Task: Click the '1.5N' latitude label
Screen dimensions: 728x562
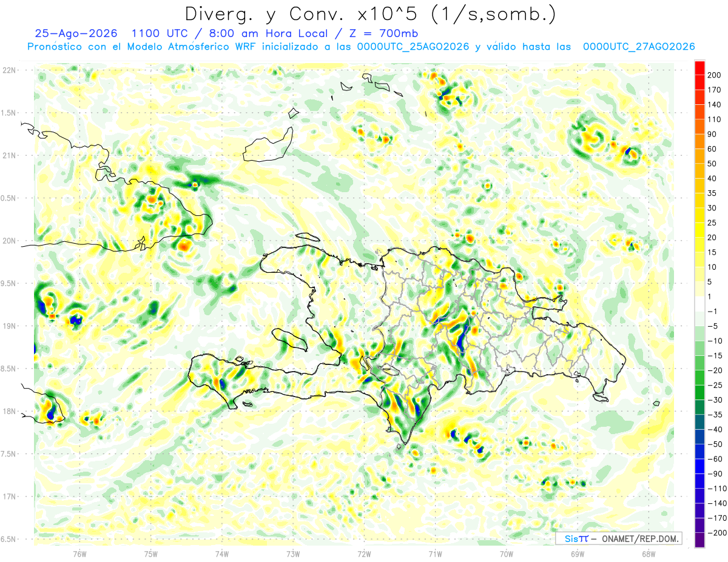Action: coord(8,113)
